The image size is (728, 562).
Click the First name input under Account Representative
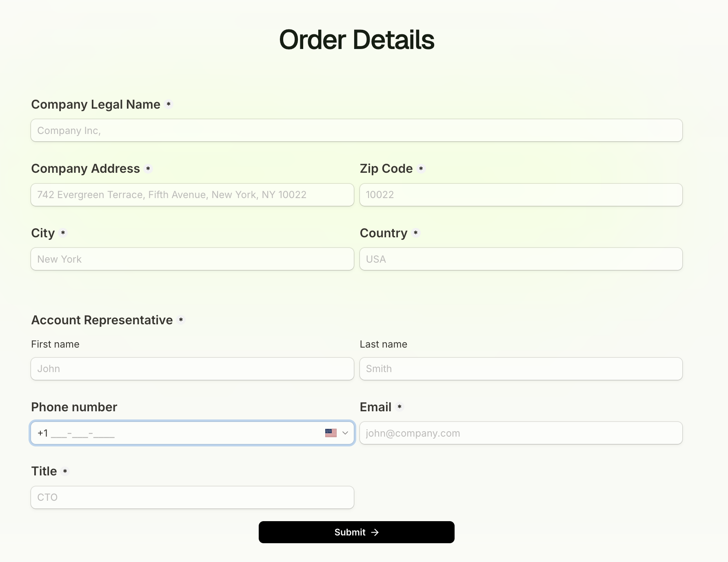(192, 369)
